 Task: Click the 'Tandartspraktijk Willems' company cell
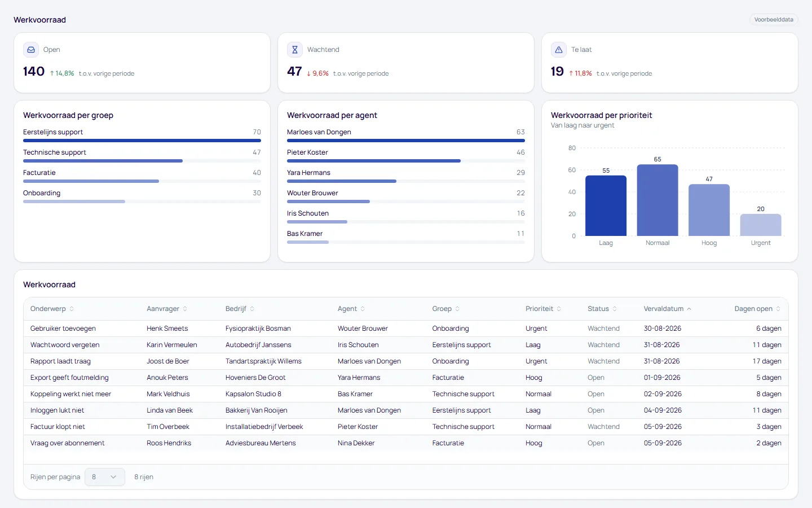coord(263,361)
